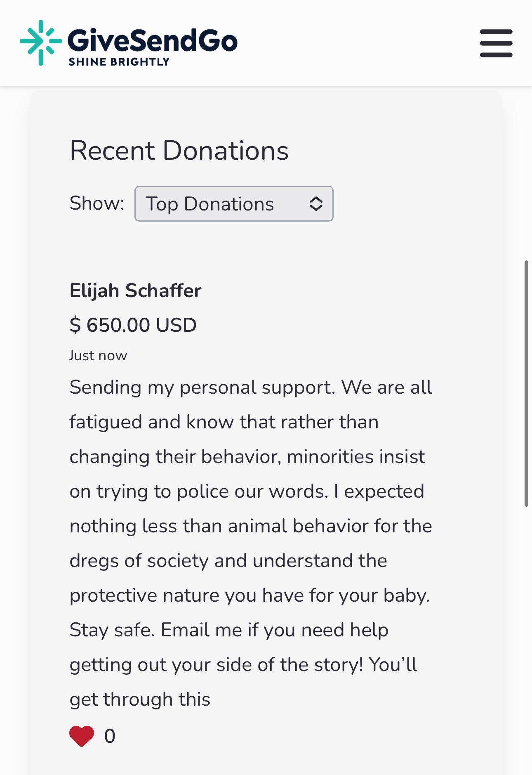Click the 'protective nature' comment line
Screen dimensions: 532x775
(250, 595)
